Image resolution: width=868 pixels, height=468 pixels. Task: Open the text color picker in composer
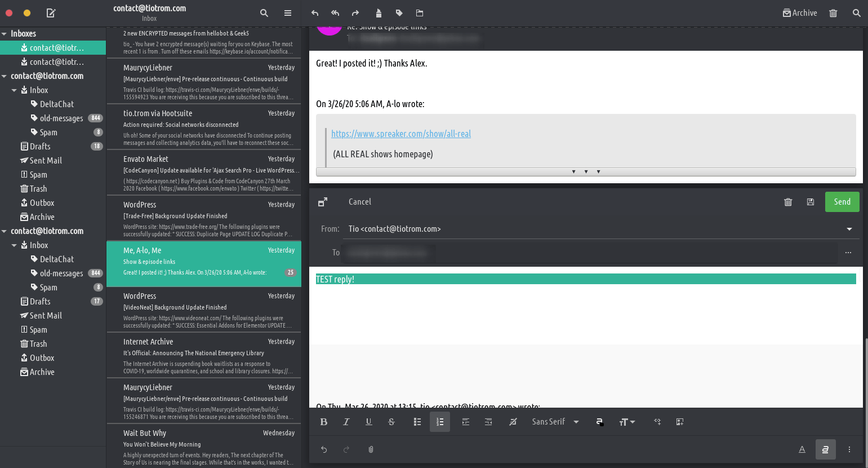[600, 422]
